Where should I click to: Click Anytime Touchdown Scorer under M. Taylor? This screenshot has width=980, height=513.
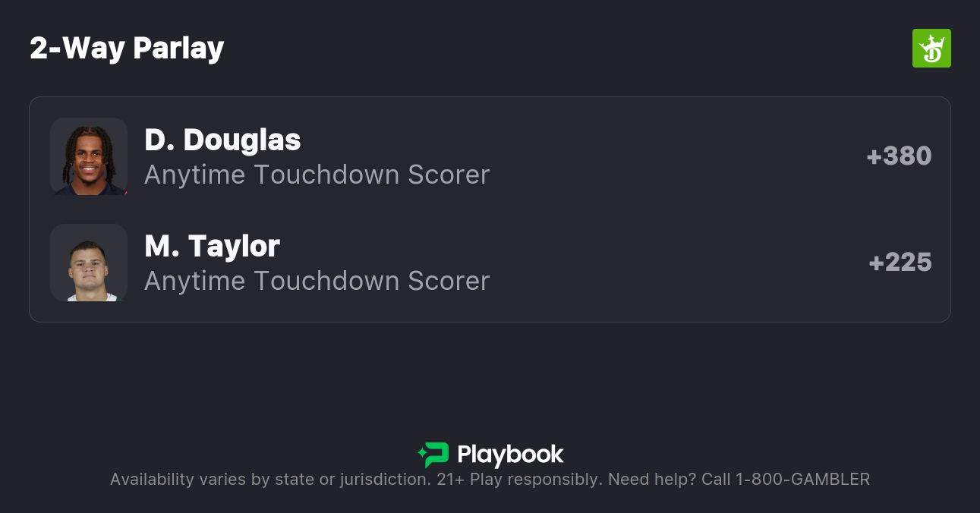317,281
